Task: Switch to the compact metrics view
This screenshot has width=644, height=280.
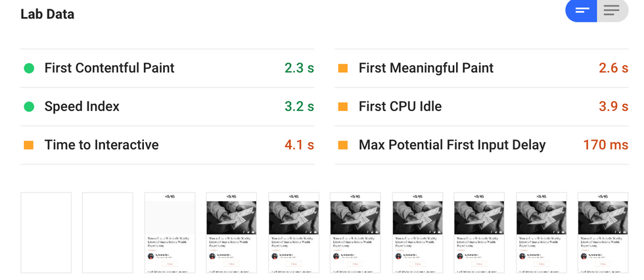Action: point(582,11)
